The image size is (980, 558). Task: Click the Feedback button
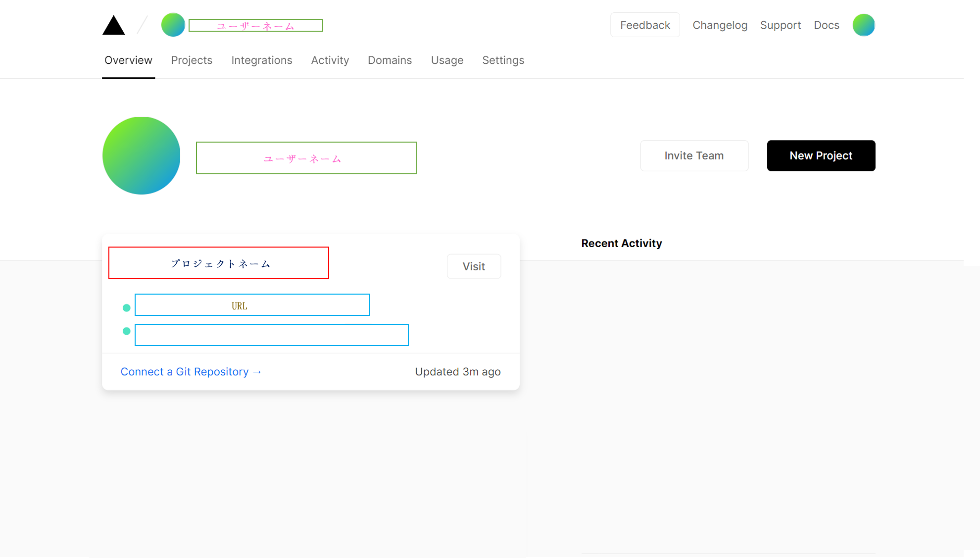[x=645, y=25]
